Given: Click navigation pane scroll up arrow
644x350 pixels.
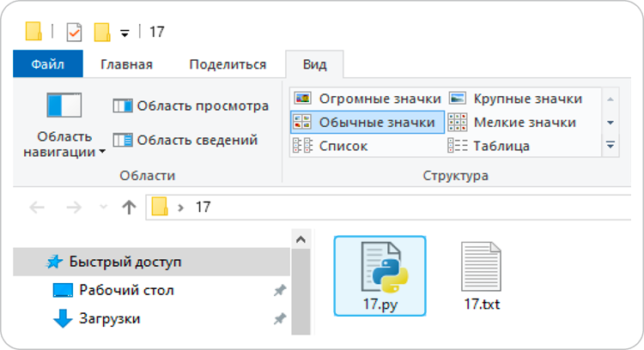Looking at the screenshot, I should [x=301, y=239].
